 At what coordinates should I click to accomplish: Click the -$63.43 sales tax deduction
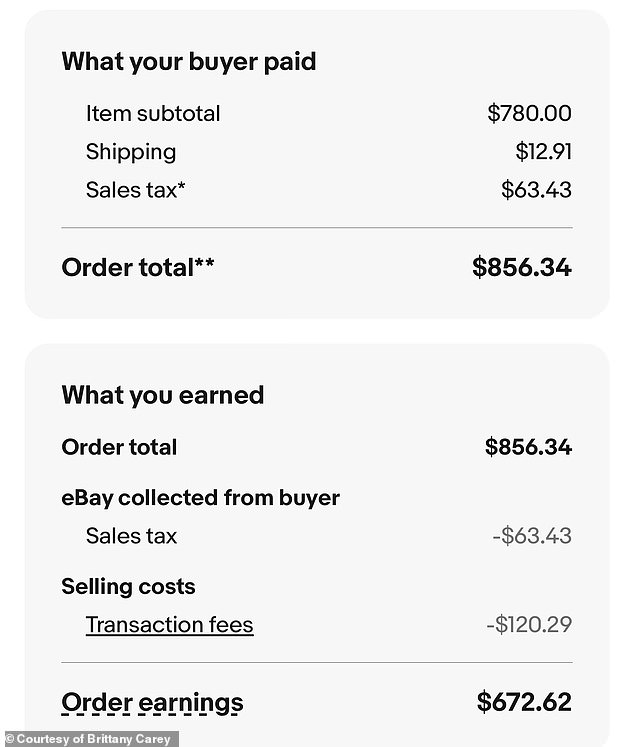point(531,536)
